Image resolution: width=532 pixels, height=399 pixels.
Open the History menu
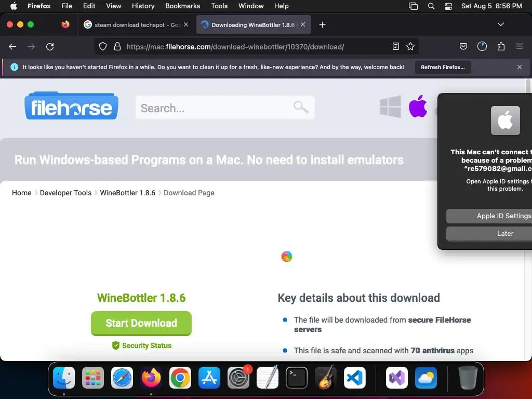pos(143,6)
